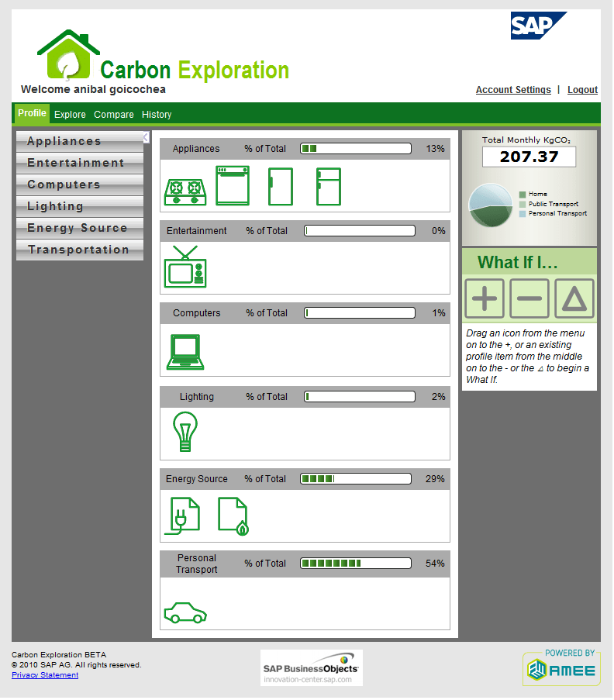Viewport: 614px width, 700px height.
Task: Click the laptop icon under Computers
Action: [x=185, y=352]
